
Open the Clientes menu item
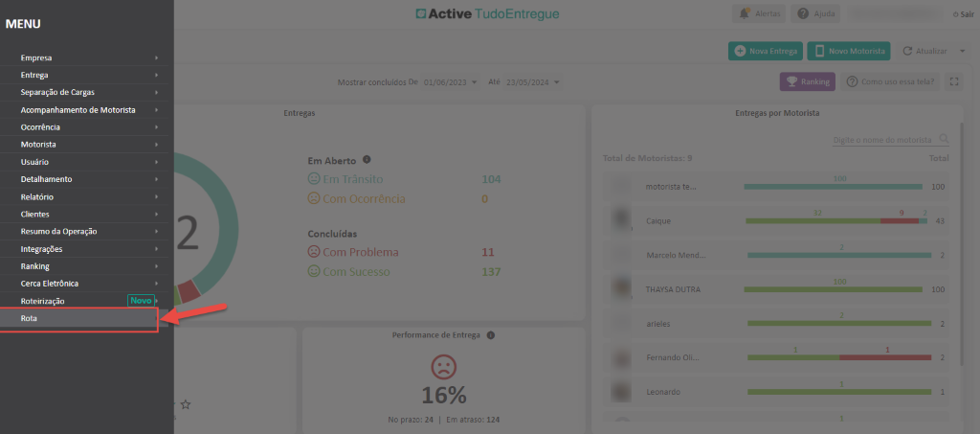coord(84,214)
